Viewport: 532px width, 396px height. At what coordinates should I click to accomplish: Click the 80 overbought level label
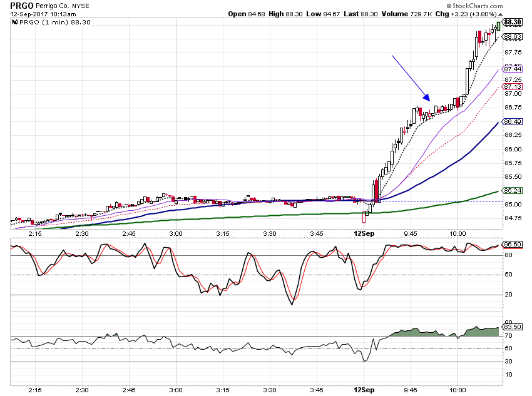tap(508, 255)
